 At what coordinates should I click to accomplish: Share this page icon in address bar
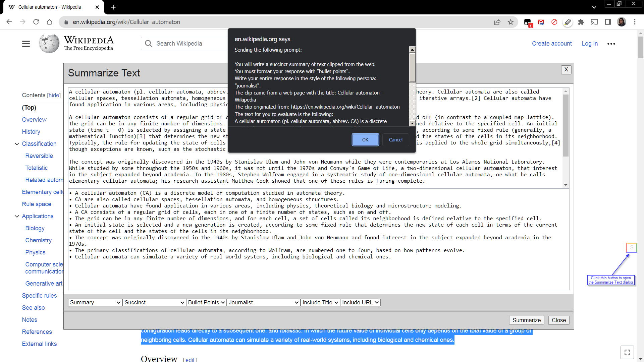coord(497,22)
